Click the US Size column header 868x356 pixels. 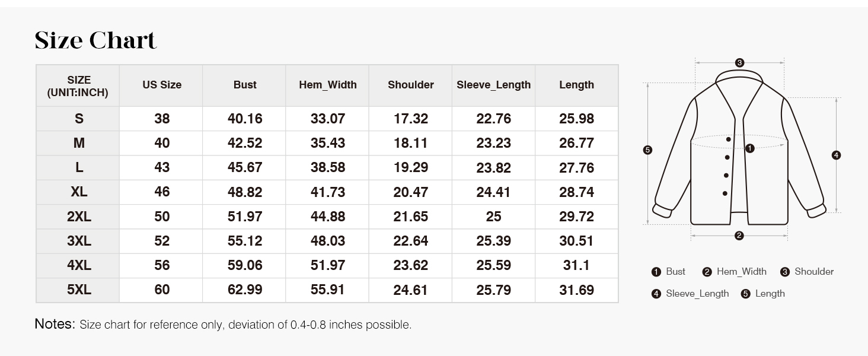click(162, 85)
